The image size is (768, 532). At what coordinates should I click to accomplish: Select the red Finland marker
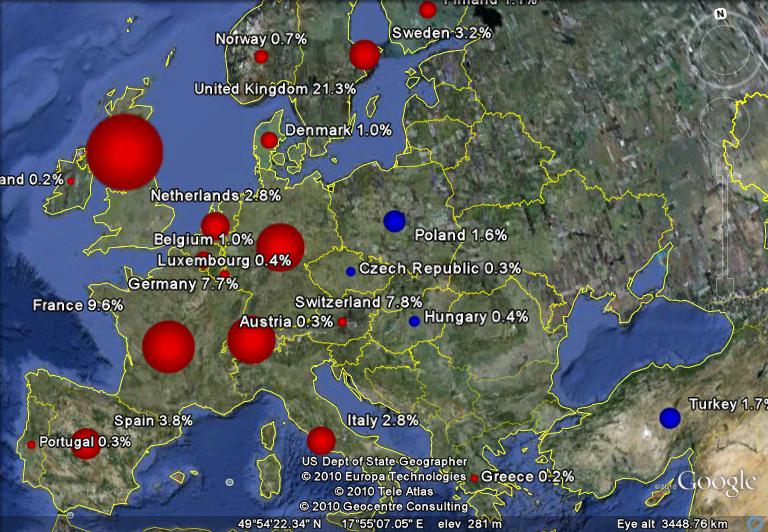[x=428, y=9]
